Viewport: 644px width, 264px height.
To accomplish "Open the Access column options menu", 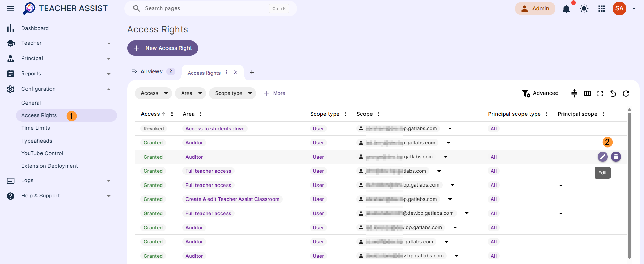I will pos(172,114).
